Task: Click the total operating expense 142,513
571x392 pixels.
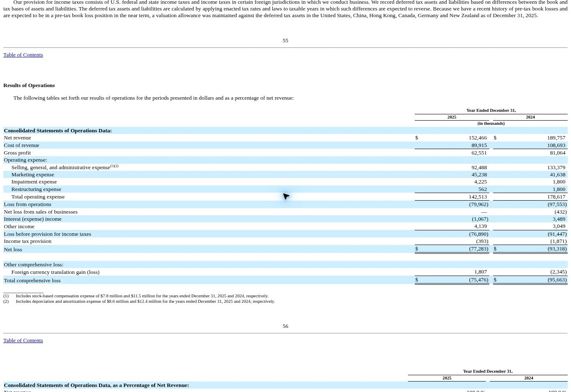Action: [478, 197]
